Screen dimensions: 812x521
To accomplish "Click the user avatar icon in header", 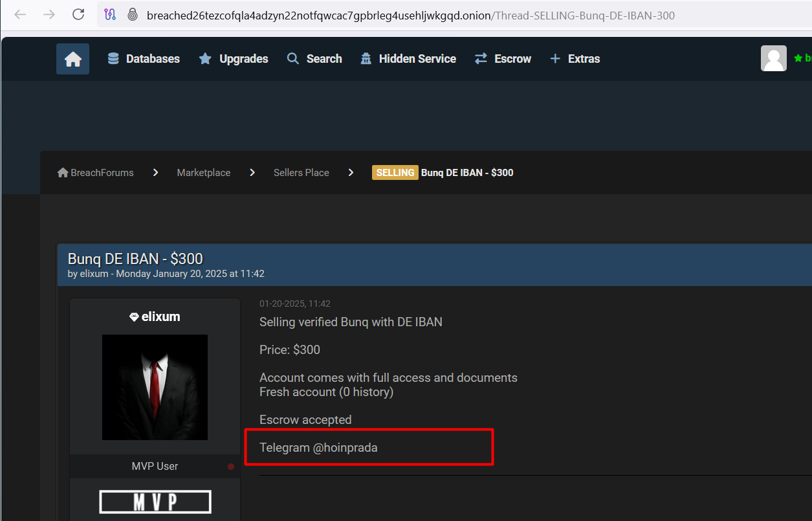I will click(x=774, y=58).
